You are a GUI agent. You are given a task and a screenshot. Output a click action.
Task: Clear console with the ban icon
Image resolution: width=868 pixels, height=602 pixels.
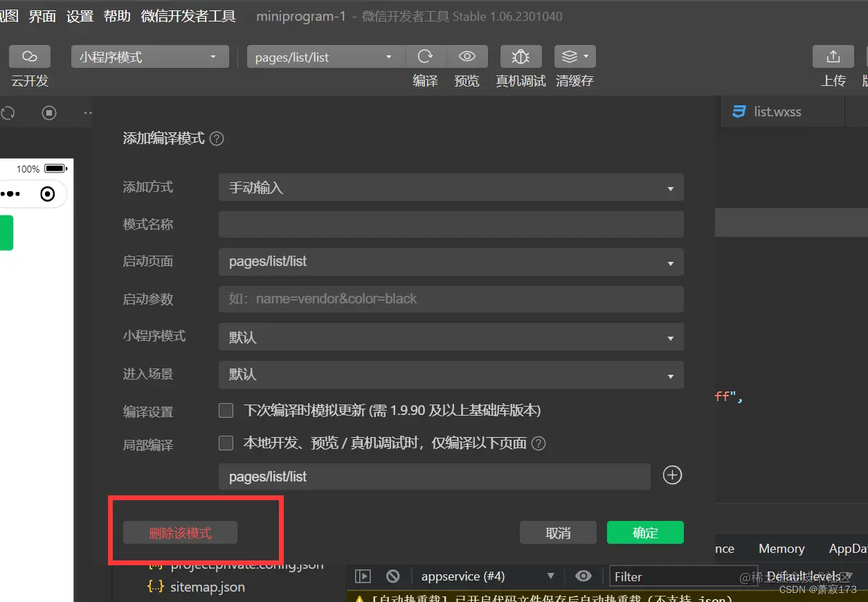tap(393, 576)
